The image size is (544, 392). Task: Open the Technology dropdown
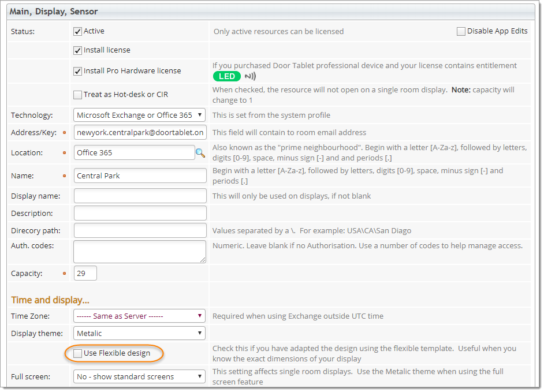click(140, 115)
